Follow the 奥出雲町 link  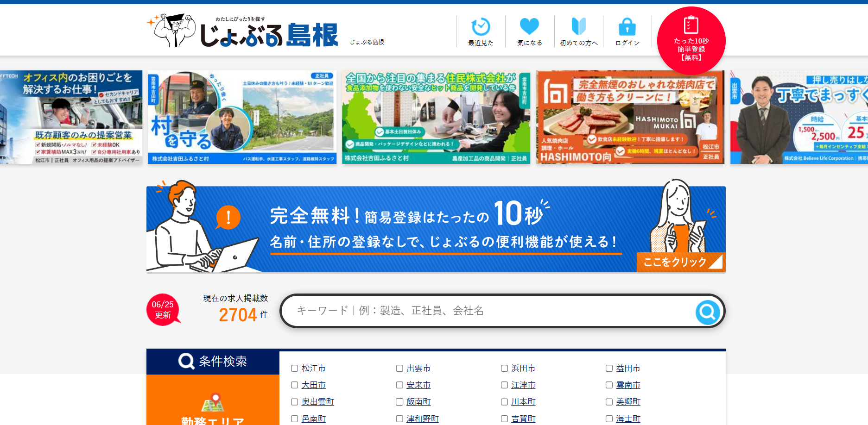tap(317, 402)
